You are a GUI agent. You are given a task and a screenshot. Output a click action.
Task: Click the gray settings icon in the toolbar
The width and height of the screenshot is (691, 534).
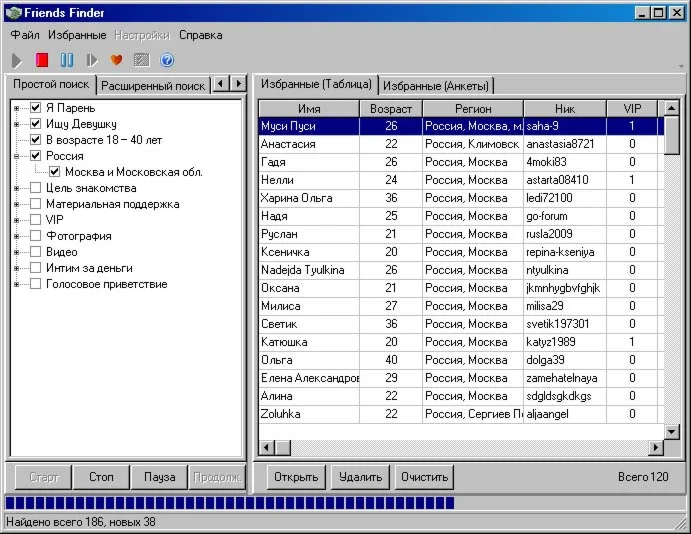click(x=142, y=60)
